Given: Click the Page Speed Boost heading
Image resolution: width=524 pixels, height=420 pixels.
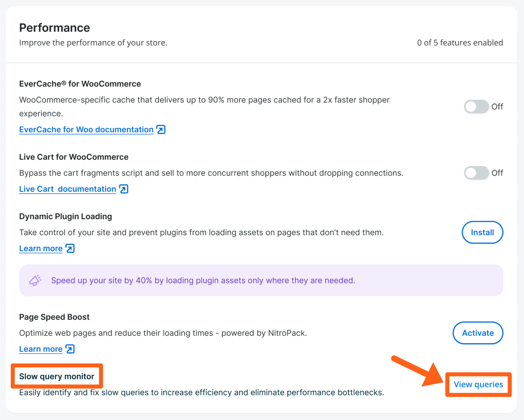Looking at the screenshot, I should pos(54,317).
